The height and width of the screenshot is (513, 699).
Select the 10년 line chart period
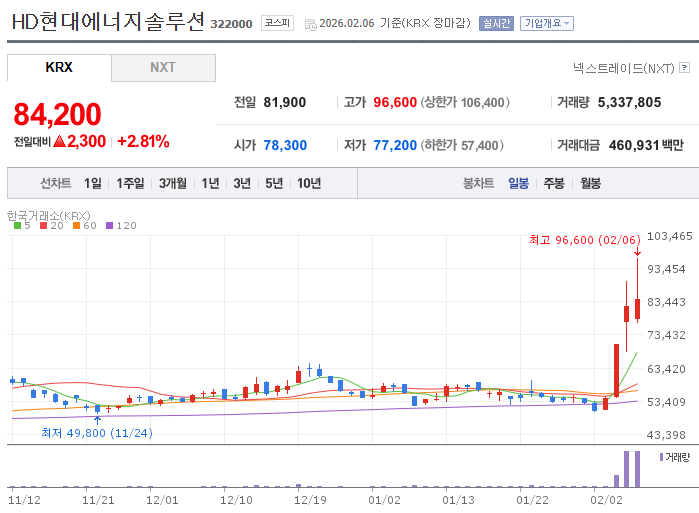[x=309, y=183]
